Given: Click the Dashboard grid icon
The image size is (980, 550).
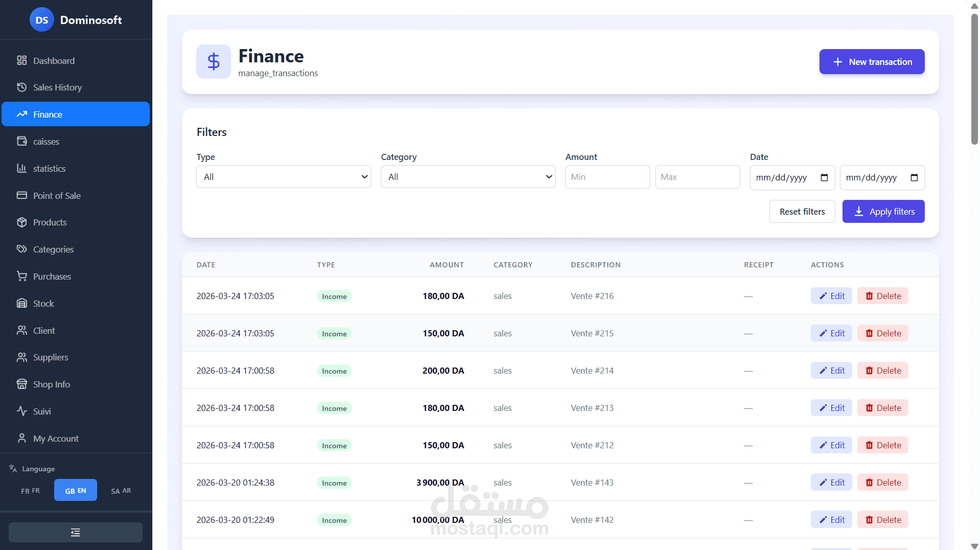Looking at the screenshot, I should (21, 60).
